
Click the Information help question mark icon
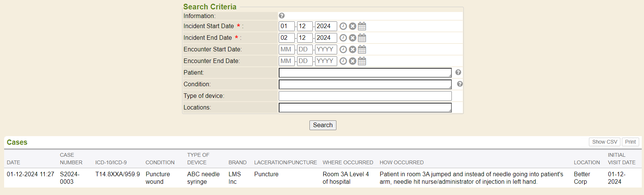click(x=282, y=16)
